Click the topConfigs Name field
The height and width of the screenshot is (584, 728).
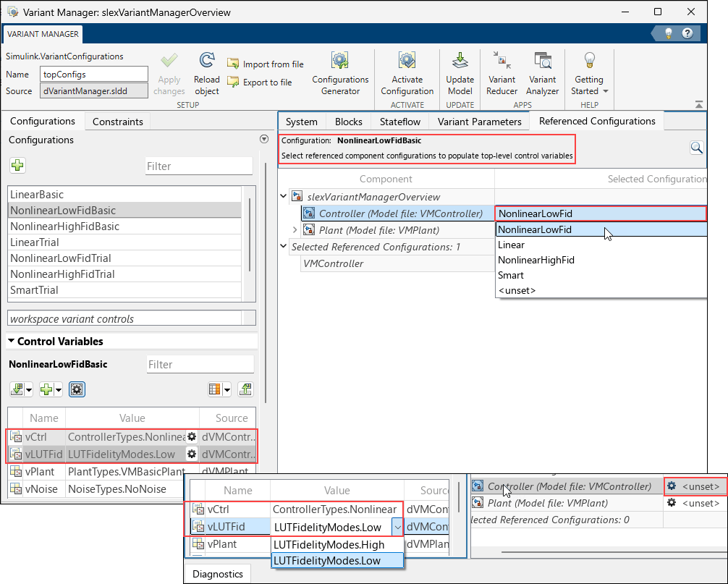click(94, 75)
